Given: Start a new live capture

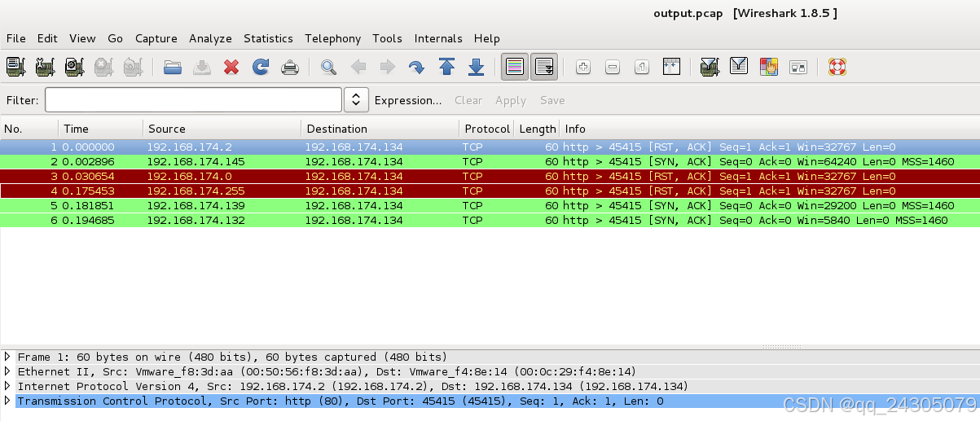Looking at the screenshot, I should (74, 67).
